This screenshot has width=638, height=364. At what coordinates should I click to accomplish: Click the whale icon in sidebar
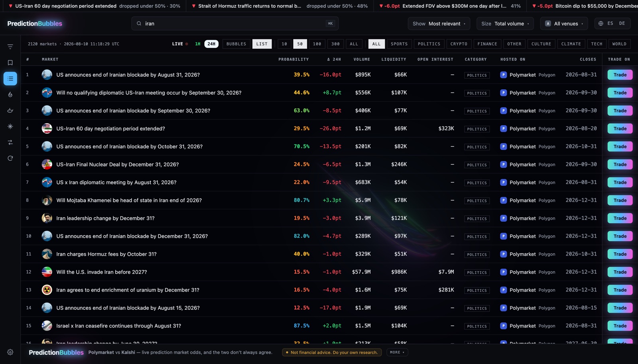click(x=10, y=110)
